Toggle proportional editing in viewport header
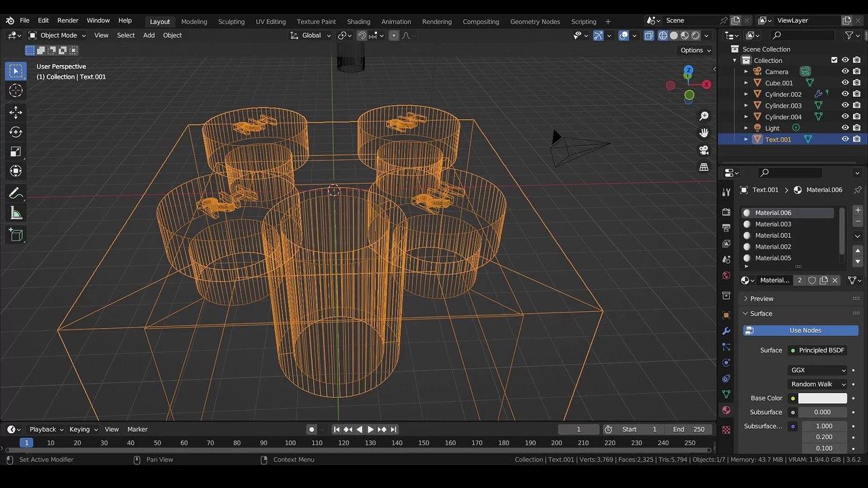The width and height of the screenshot is (868, 488). [x=394, y=35]
